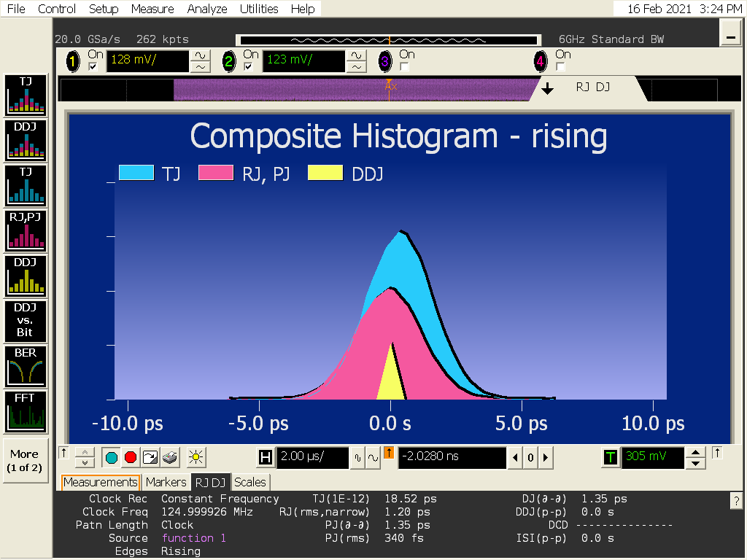The height and width of the screenshot is (560, 747).
Task: Open the TJ composite histogram view
Action: pyautogui.click(x=26, y=95)
